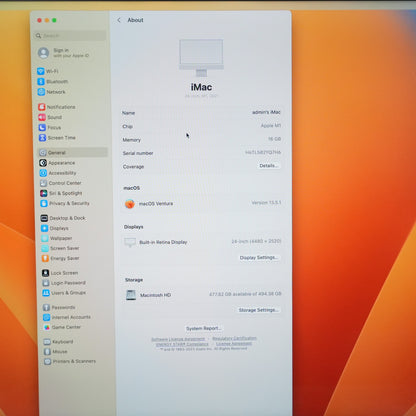Open the System Report button
This screenshot has width=416, height=416.
point(203,328)
